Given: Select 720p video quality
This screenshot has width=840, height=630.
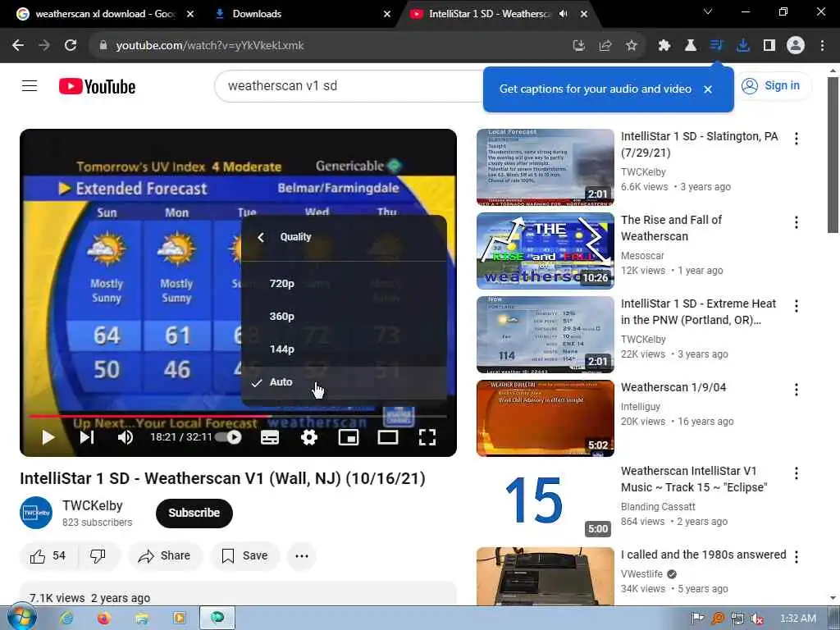Looking at the screenshot, I should (344, 283).
